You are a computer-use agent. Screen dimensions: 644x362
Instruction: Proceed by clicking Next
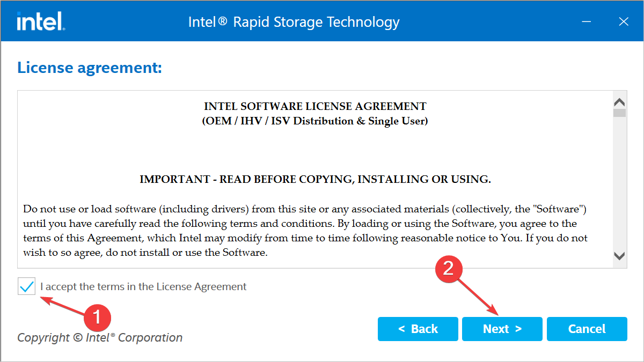502,329
